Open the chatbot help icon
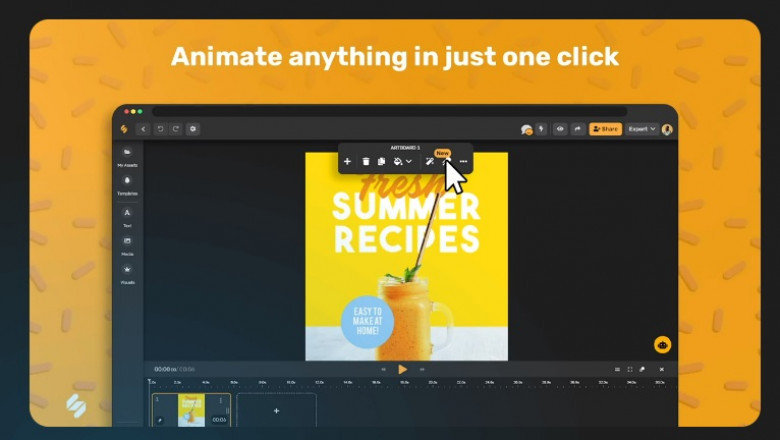 662,344
